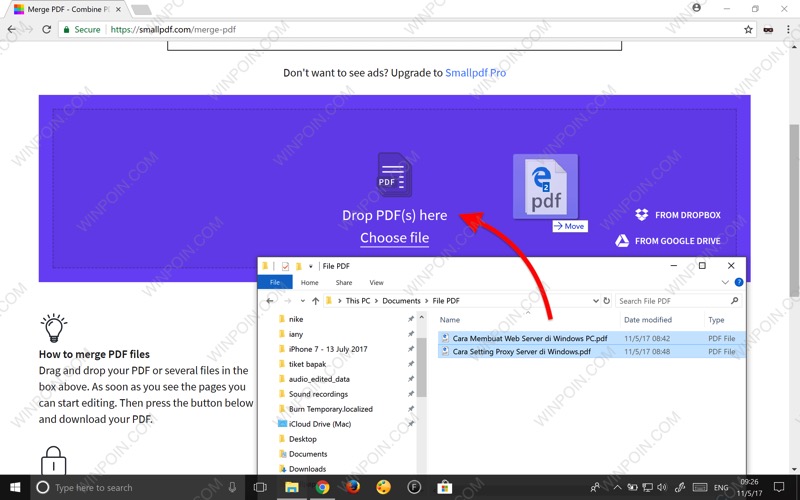The image size is (800, 500).
Task: Open Task View from the taskbar
Action: pyautogui.click(x=260, y=487)
